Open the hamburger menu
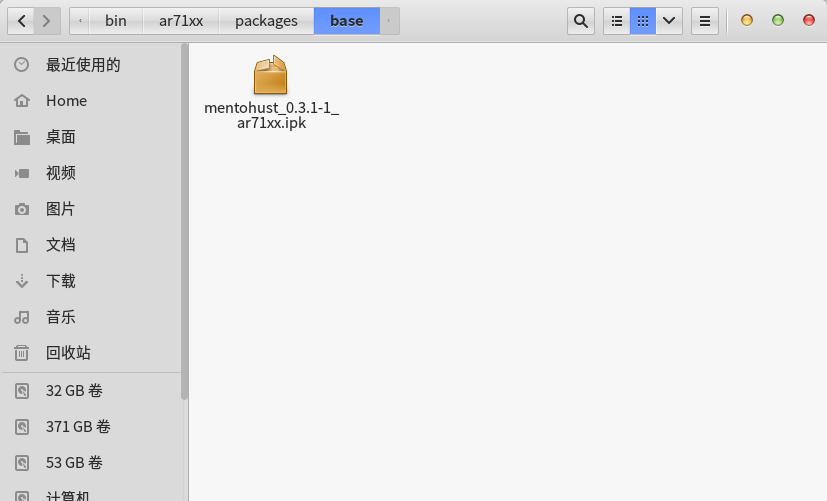The width and height of the screenshot is (827, 501). point(705,21)
